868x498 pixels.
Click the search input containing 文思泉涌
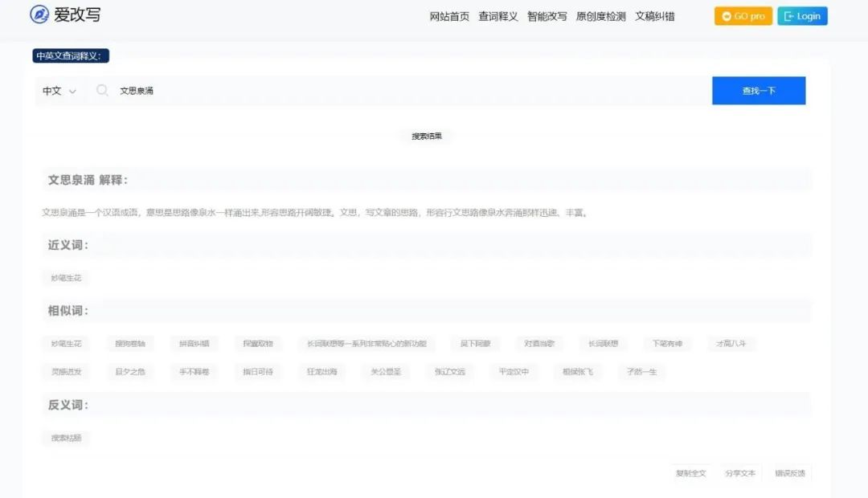point(402,91)
